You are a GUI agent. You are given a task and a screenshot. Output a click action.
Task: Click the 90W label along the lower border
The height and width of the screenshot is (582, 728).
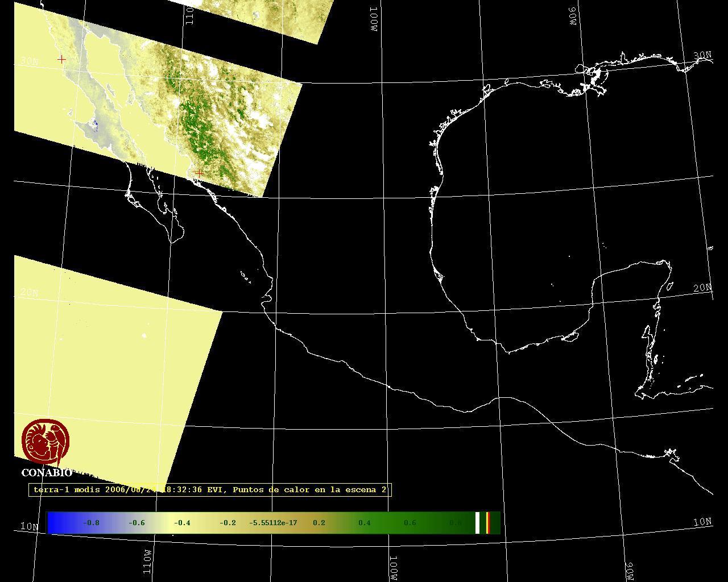tap(630, 572)
